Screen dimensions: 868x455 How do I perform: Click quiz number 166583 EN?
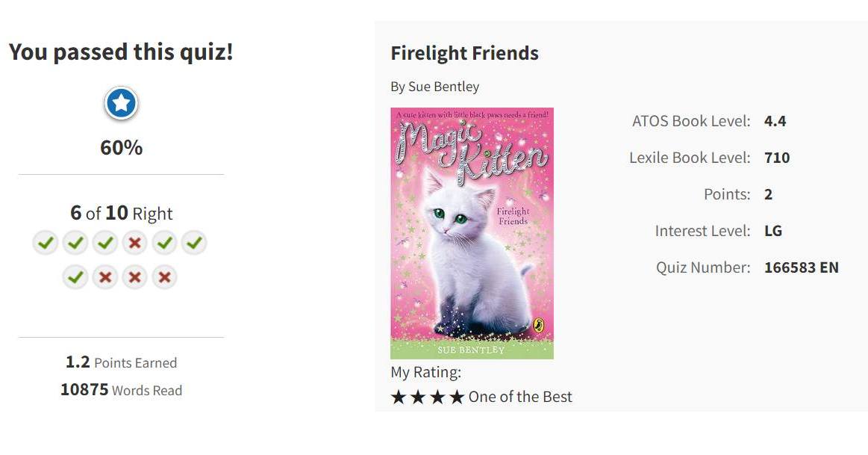[x=801, y=267]
